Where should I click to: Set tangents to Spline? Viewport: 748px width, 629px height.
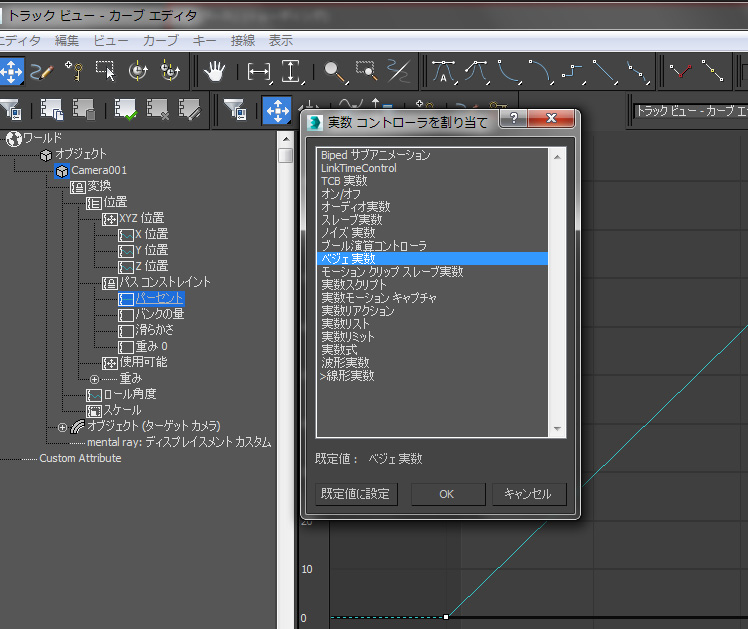tap(476, 72)
